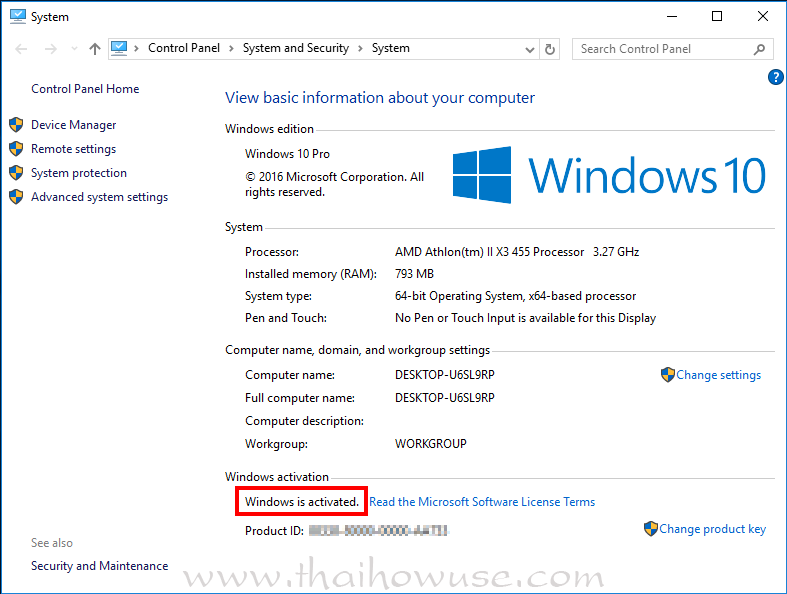
Task: Click the search magnifier icon
Action: [759, 49]
